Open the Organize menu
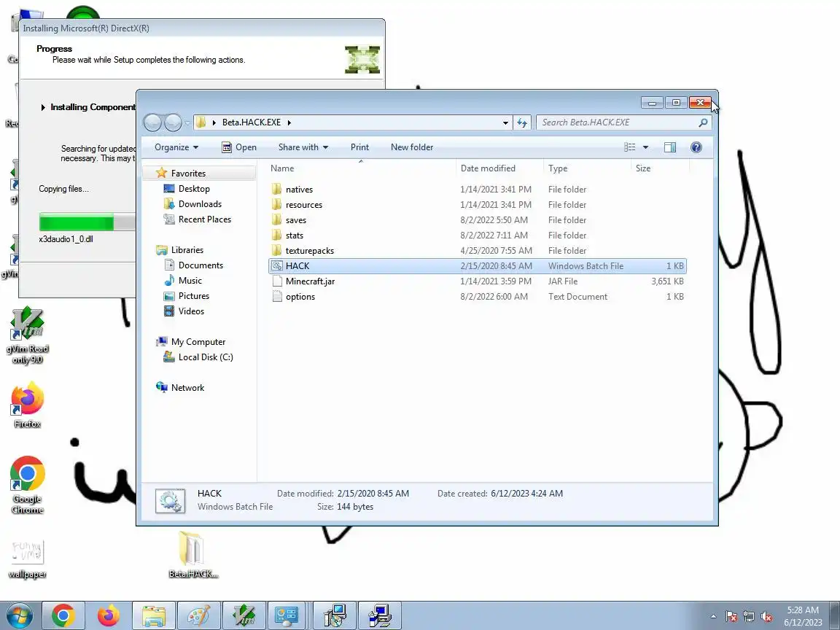This screenshot has width=840, height=630. 176,147
